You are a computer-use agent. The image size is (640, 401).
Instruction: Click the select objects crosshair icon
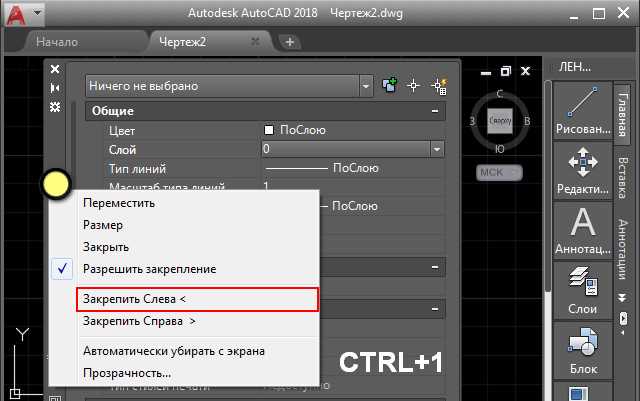(413, 86)
